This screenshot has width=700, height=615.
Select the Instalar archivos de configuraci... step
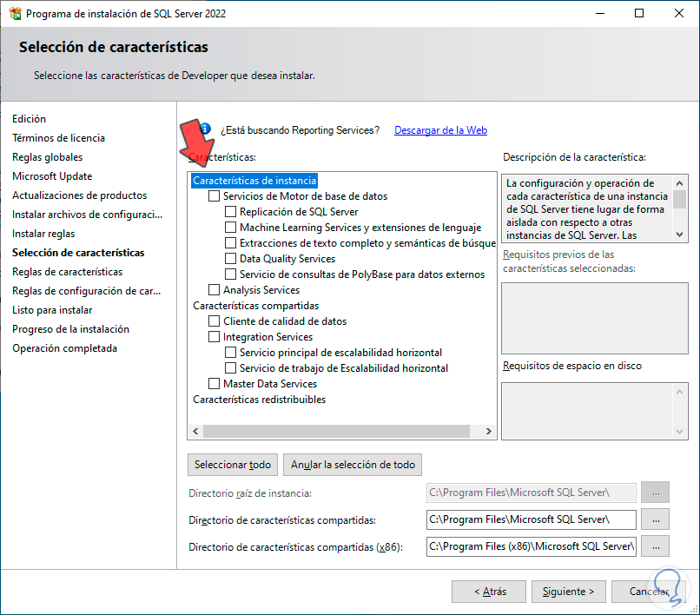pyautogui.click(x=87, y=215)
